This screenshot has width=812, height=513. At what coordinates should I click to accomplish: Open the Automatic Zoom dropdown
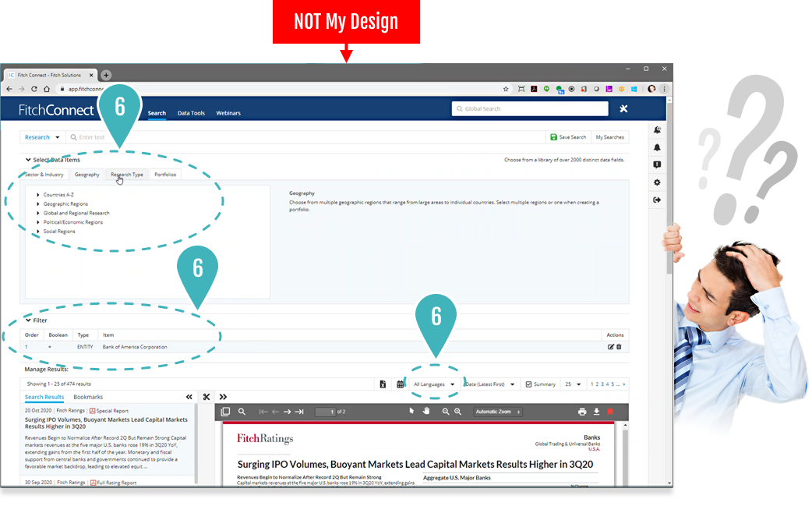[498, 412]
